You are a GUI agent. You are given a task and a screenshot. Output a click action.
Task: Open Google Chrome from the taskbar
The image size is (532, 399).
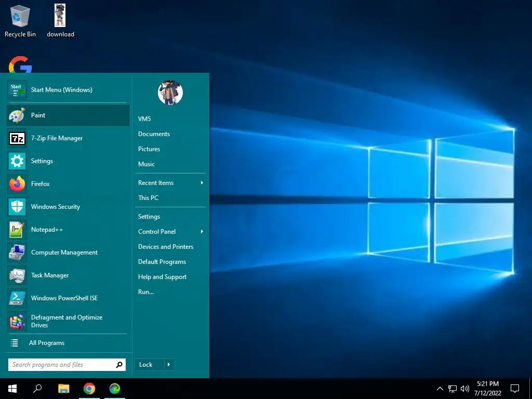click(89, 389)
